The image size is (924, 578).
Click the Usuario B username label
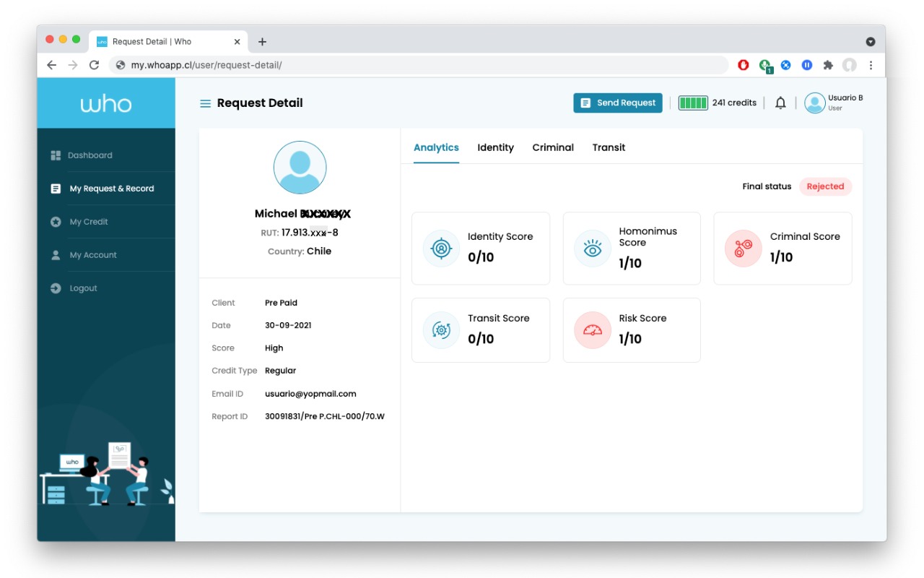point(845,98)
